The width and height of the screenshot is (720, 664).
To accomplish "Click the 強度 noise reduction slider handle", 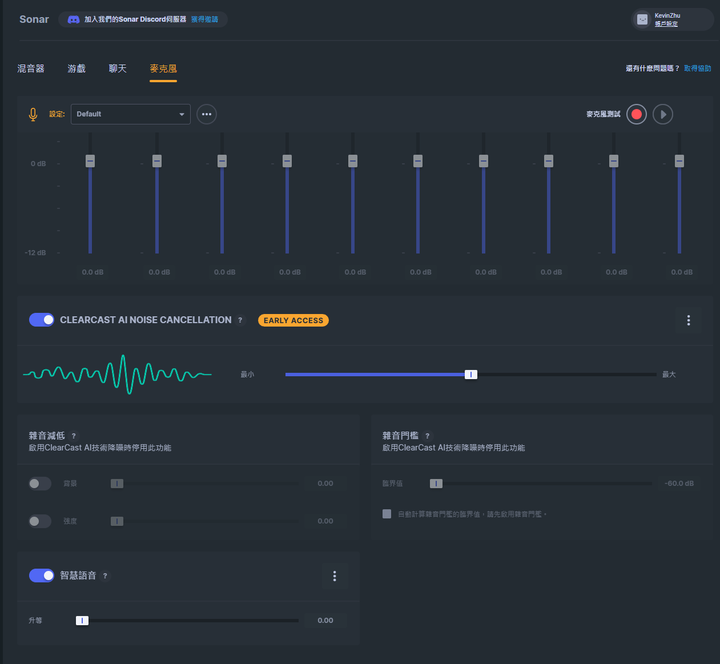I will [117, 521].
